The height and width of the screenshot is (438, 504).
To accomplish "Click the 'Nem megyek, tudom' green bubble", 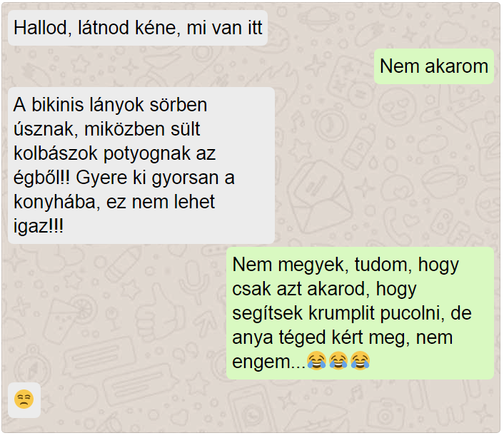I will pyautogui.click(x=360, y=313).
